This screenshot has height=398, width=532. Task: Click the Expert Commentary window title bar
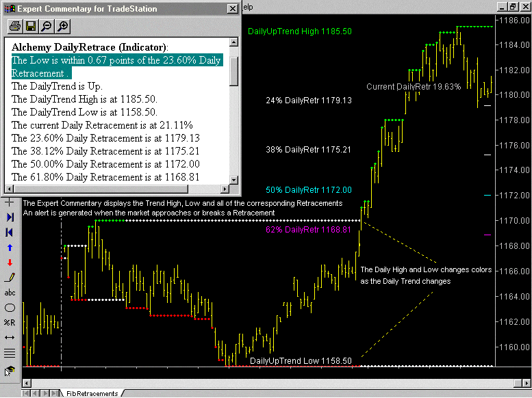point(115,8)
